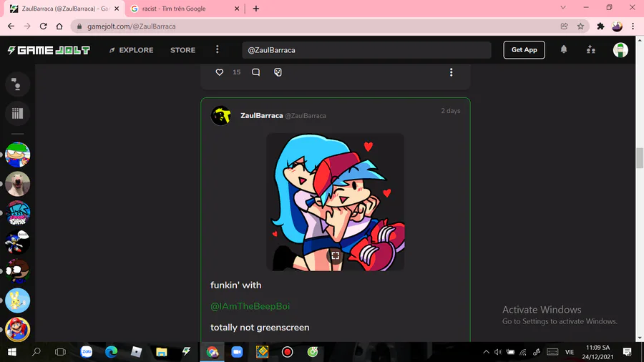
Task: Open the notifications bell
Action: [x=564, y=49]
